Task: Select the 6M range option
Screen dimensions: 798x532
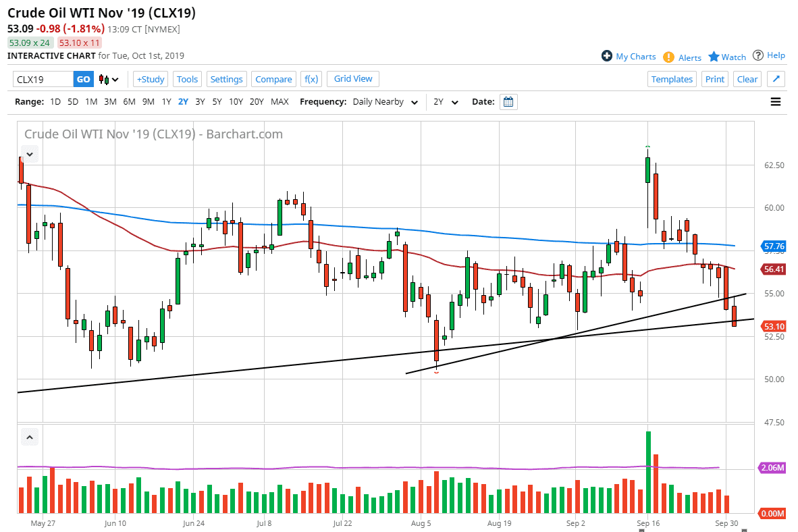Action: (128, 101)
